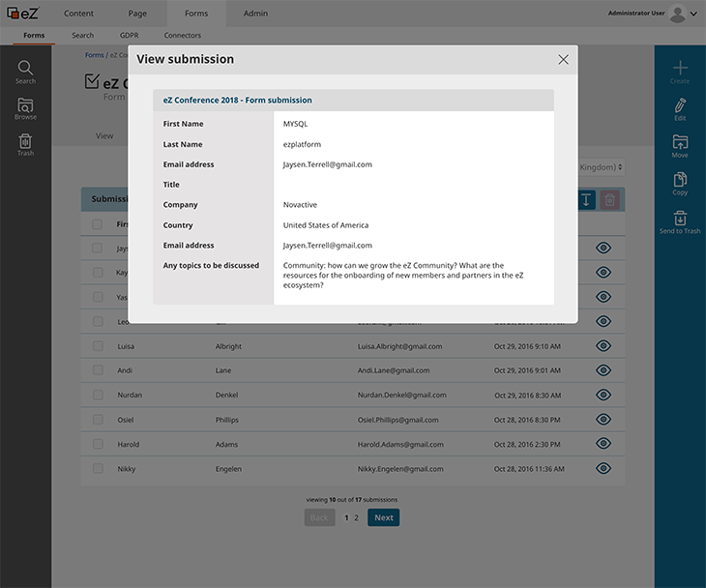View Luisa Albright's submission
The width and height of the screenshot is (706, 588).
click(603, 346)
